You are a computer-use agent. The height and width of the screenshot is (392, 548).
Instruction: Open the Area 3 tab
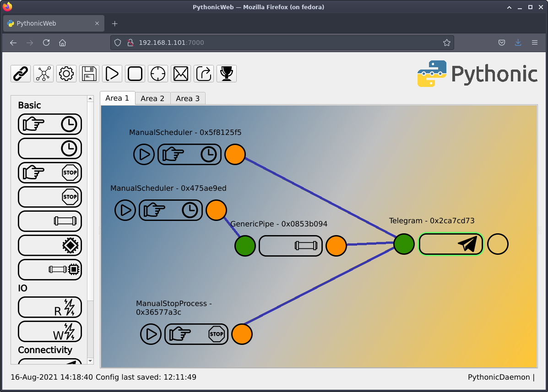click(x=188, y=98)
